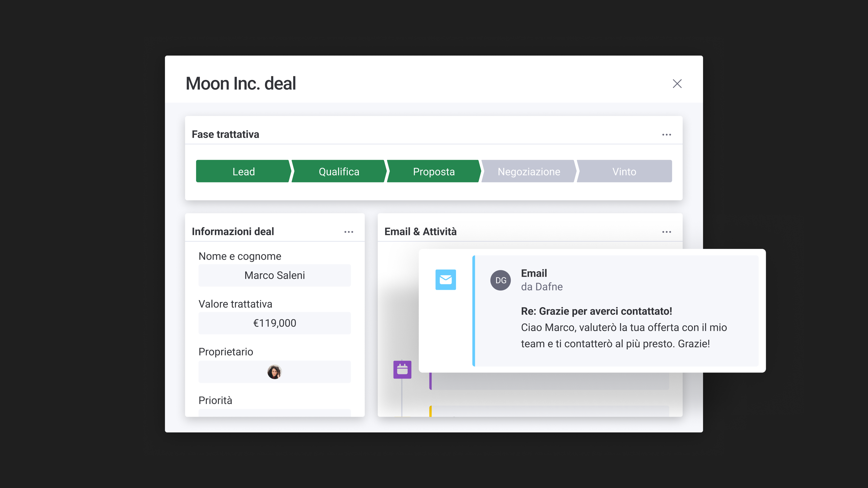The height and width of the screenshot is (488, 868).
Task: Mark the deal as Vinto
Action: click(624, 171)
